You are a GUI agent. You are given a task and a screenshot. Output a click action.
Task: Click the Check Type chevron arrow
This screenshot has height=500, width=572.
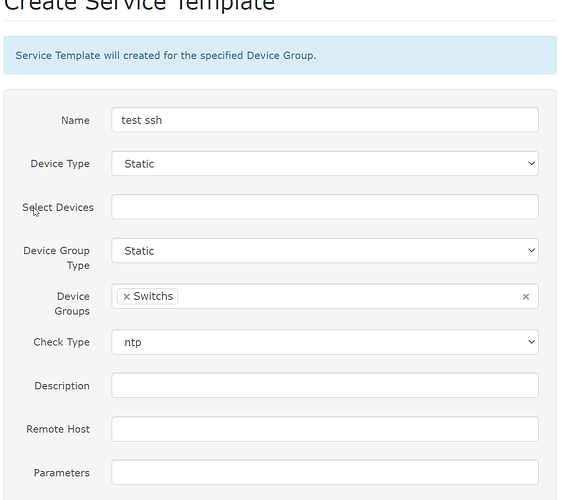coord(532,342)
